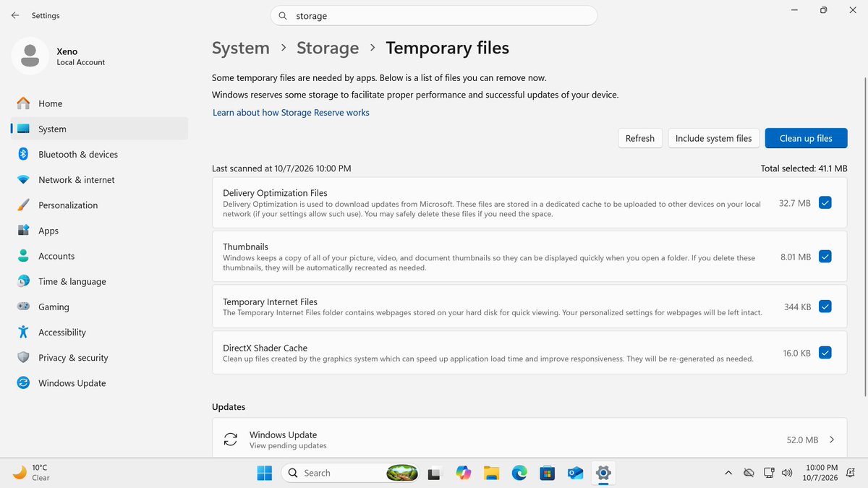Click Clean up files button
The width and height of the screenshot is (868, 488).
point(806,138)
